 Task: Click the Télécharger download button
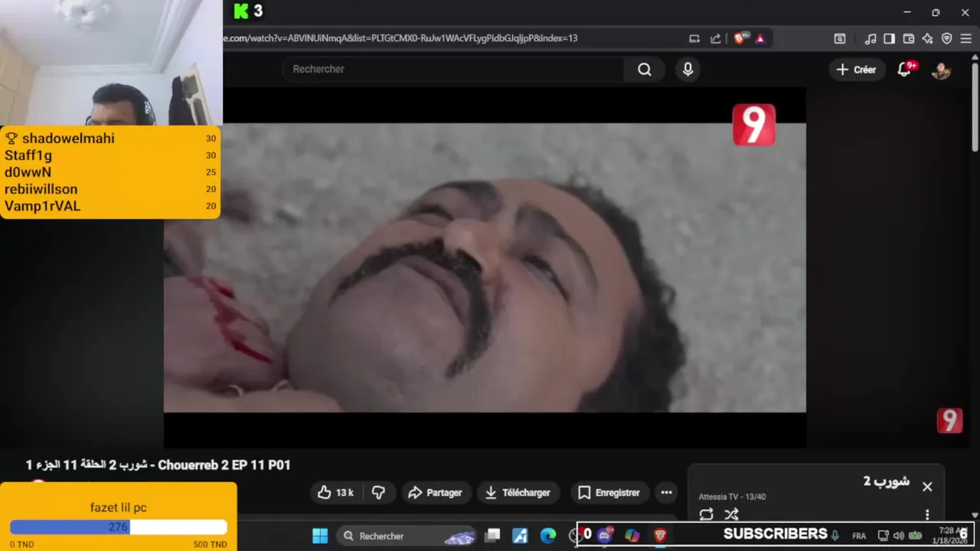[518, 493]
